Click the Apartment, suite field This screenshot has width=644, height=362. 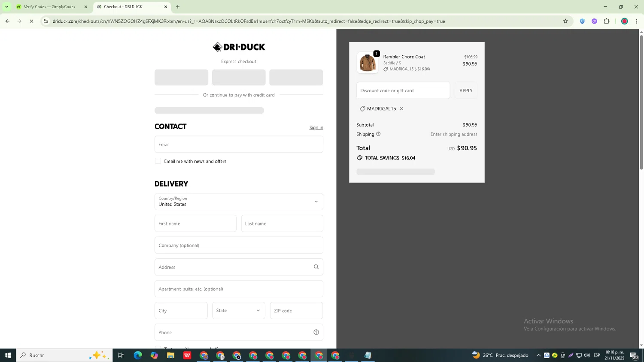pos(239,289)
